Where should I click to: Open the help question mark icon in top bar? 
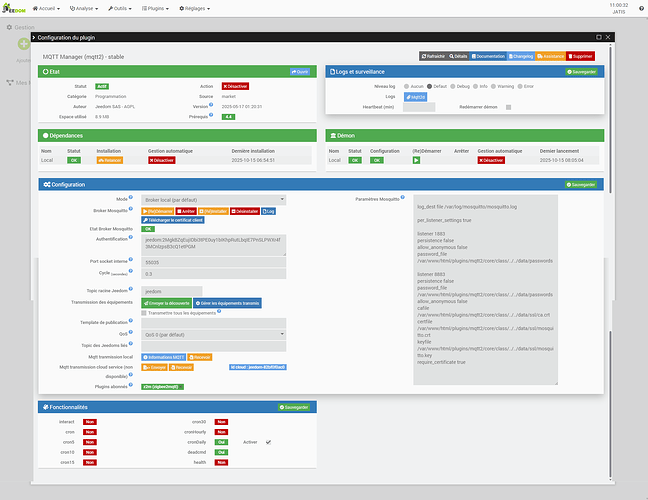[641, 8]
